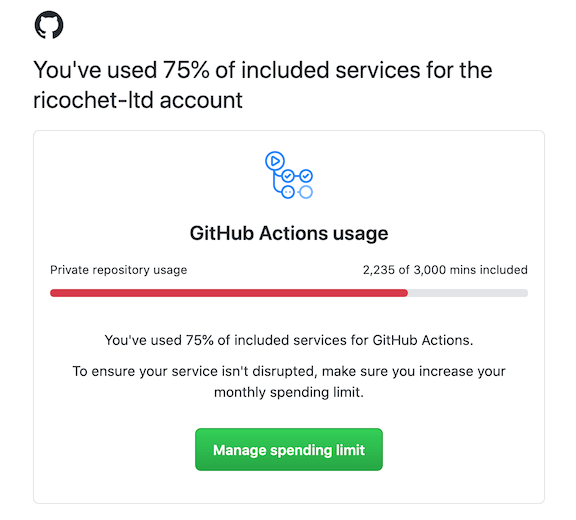Click "ricochet-ltd account" in the headline

[x=138, y=100]
